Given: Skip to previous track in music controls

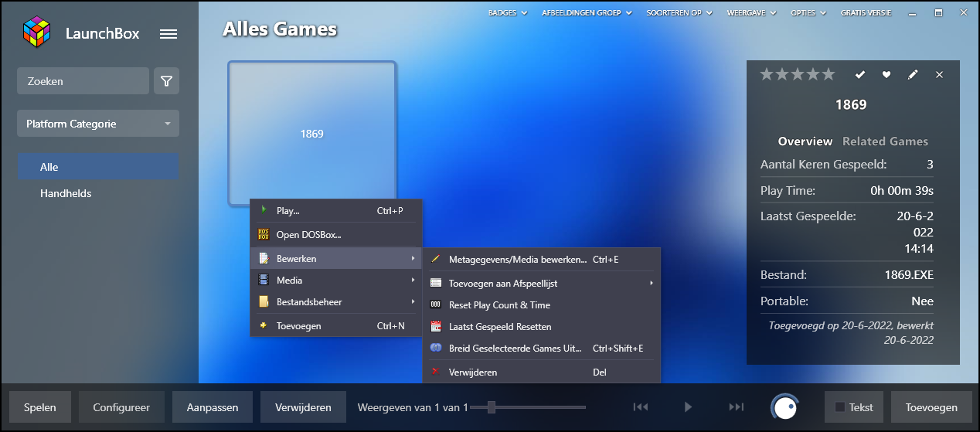Looking at the screenshot, I should 640,407.
